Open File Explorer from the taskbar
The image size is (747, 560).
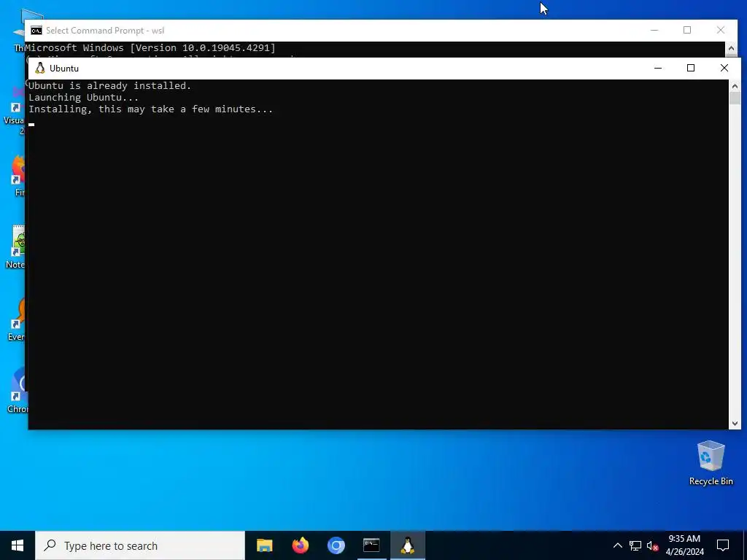pos(264,545)
